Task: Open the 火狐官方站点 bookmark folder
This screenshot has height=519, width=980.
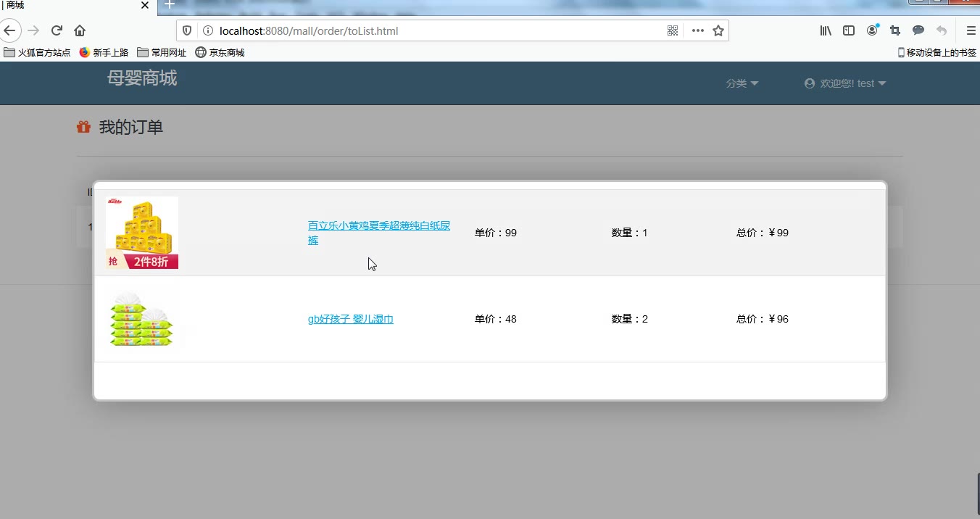Action: pyautogui.click(x=37, y=52)
